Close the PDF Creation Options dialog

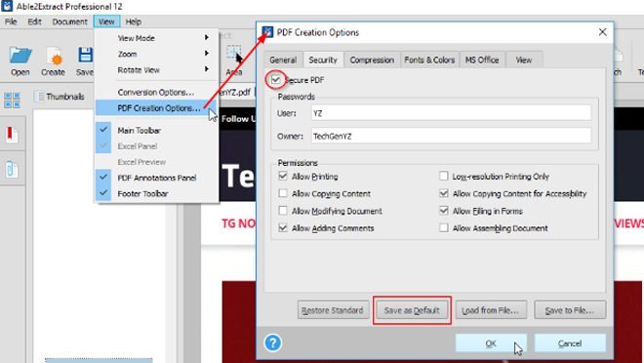point(602,32)
